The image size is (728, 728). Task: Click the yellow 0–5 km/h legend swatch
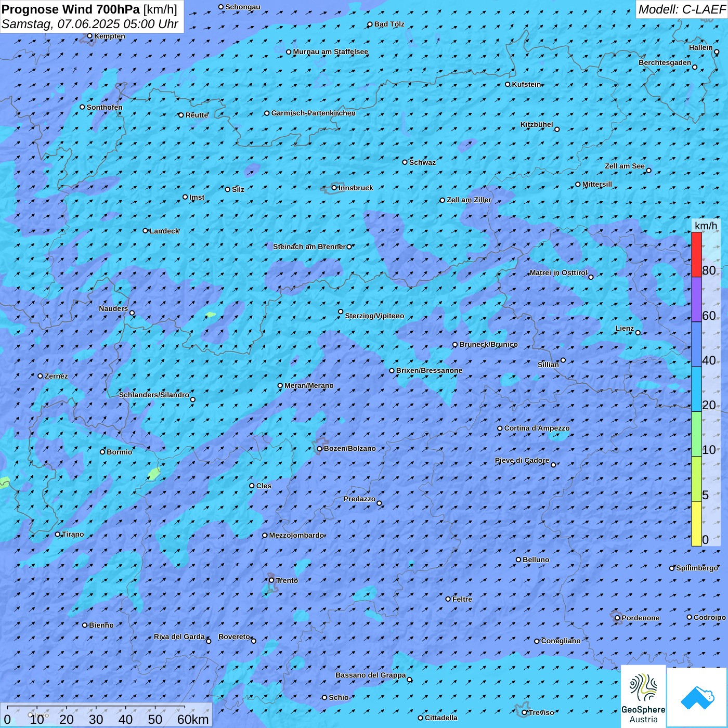tap(696, 524)
